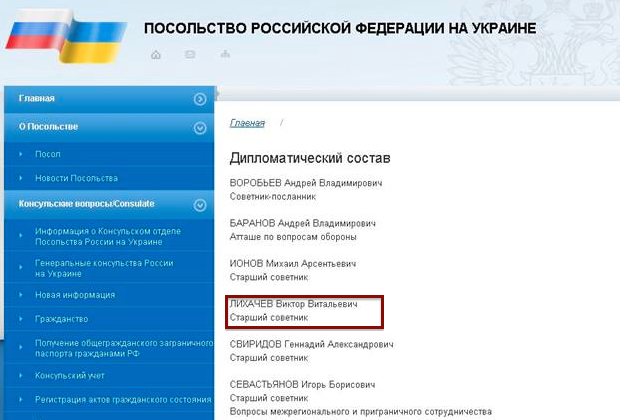Click the home icon under the title
The image size is (620, 420).
156,54
